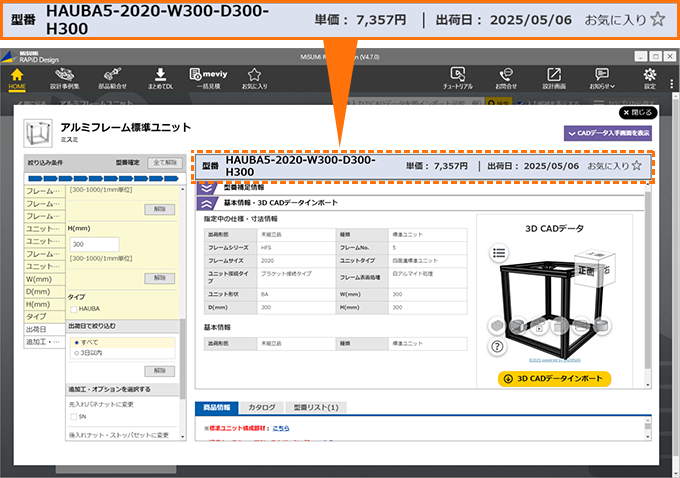
Task: Select the すべて shipping day radio button
Action: click(x=76, y=342)
